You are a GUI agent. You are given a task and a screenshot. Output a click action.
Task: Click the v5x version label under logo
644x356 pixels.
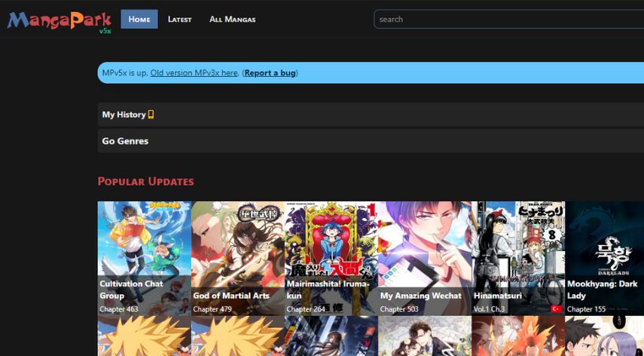105,31
